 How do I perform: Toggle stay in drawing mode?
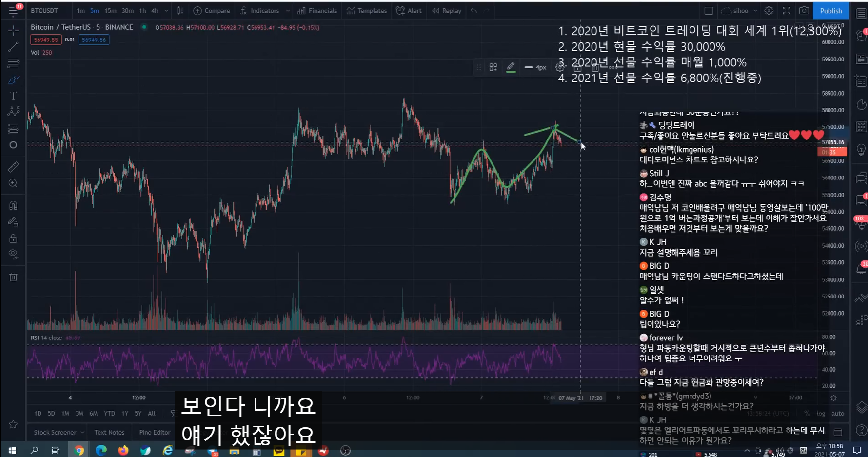pyautogui.click(x=13, y=221)
